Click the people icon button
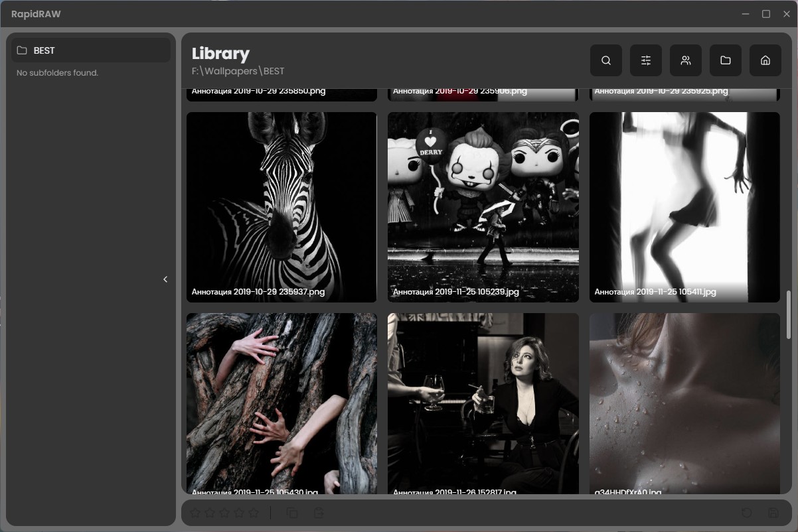The width and height of the screenshot is (798, 532). (685, 60)
